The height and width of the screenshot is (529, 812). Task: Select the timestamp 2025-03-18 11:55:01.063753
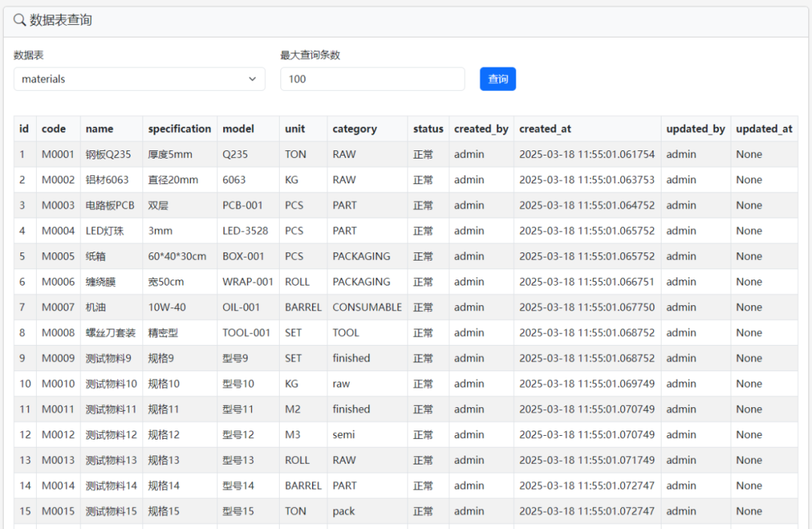point(586,180)
